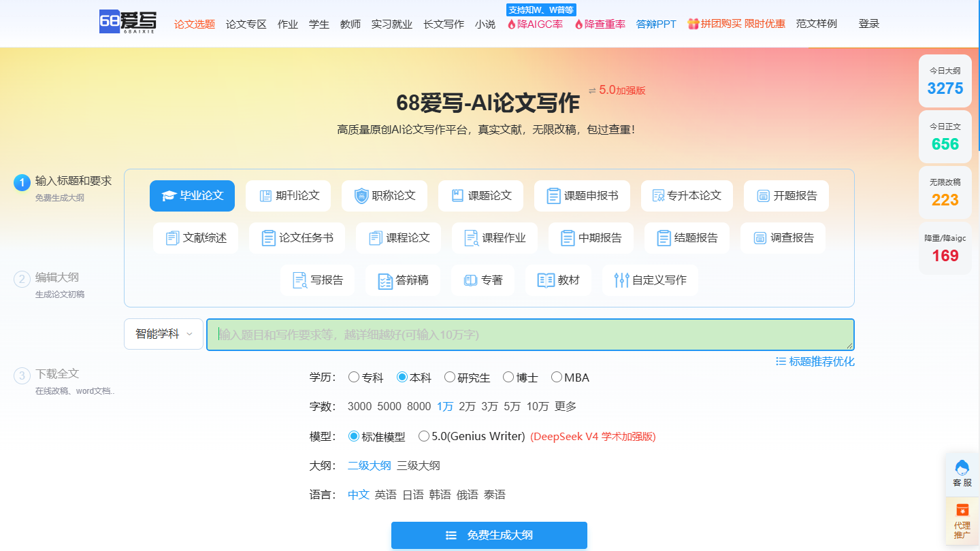
Task: Select the 答辩稿 checklist icon
Action: pos(385,280)
